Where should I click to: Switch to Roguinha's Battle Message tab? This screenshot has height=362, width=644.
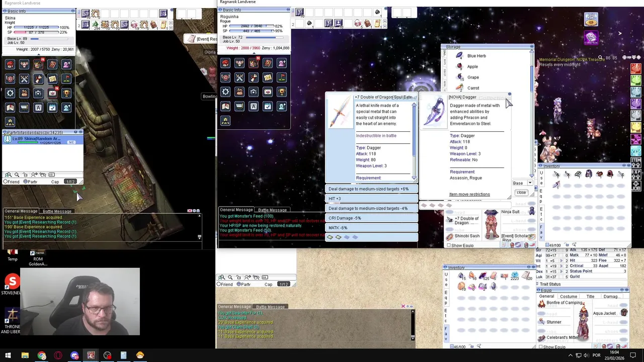(272, 210)
